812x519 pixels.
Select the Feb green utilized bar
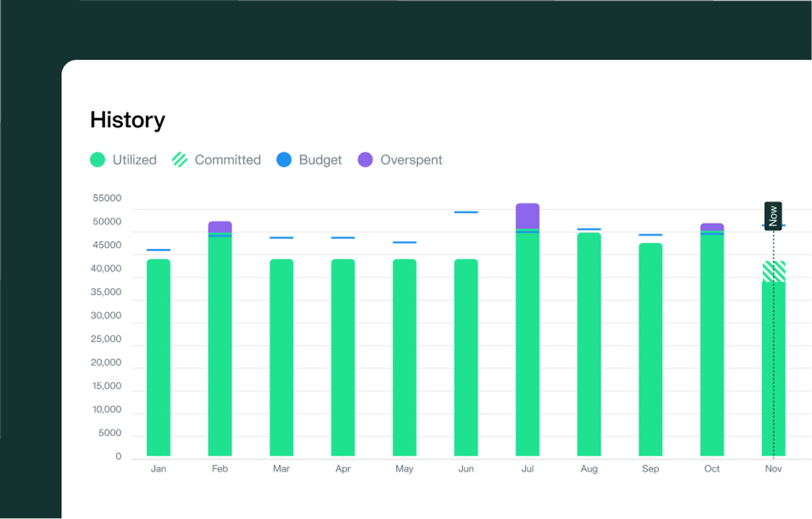[220, 345]
